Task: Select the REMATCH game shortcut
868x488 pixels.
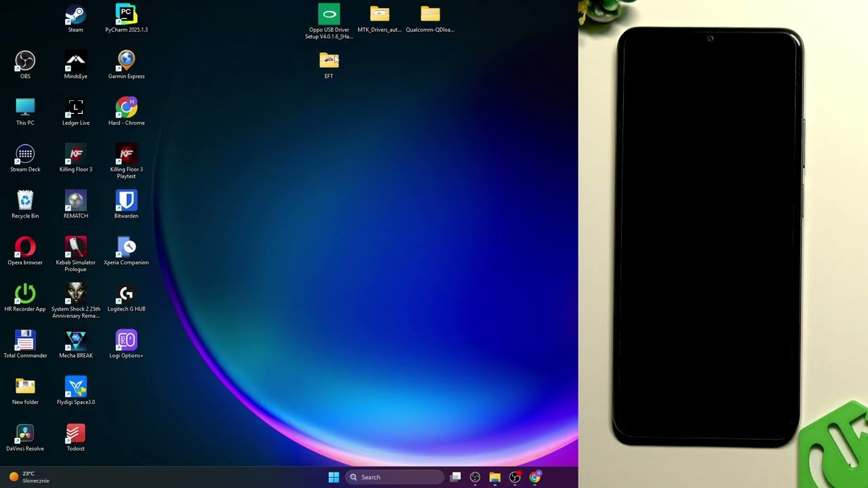Action: [x=75, y=205]
